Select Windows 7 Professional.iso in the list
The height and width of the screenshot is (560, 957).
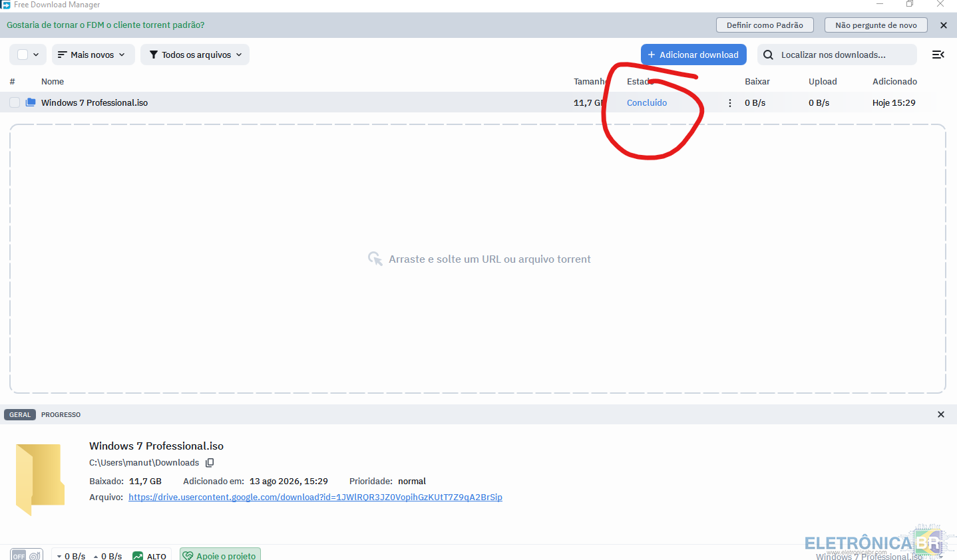[x=95, y=102]
